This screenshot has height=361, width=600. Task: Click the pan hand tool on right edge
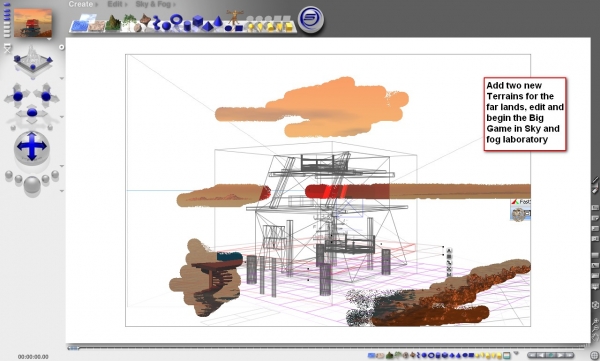tap(595, 337)
